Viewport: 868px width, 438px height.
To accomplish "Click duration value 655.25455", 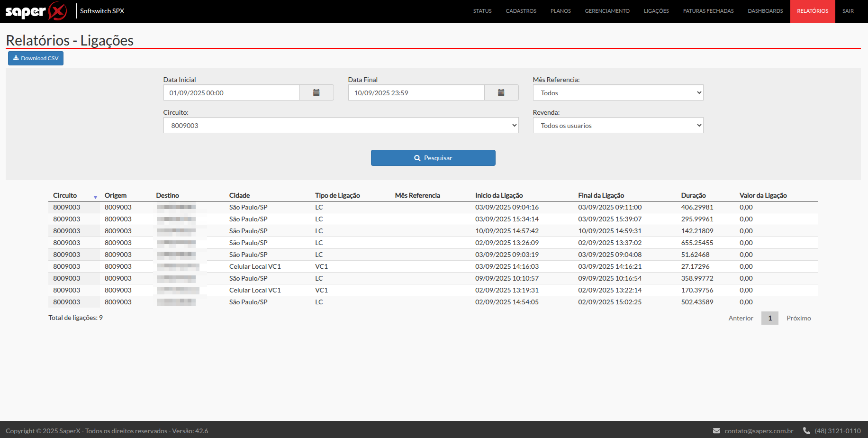I will (697, 243).
